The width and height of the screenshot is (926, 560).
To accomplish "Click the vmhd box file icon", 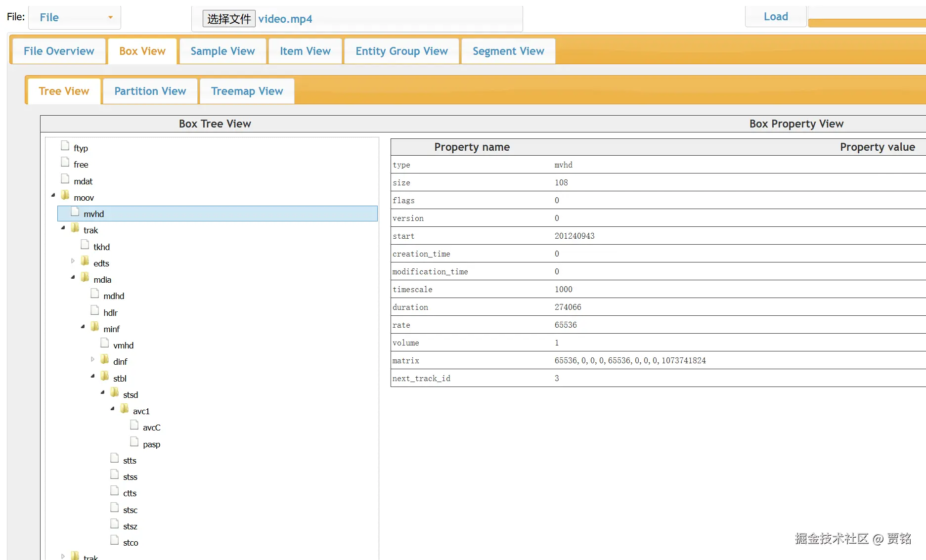I will [x=104, y=343].
